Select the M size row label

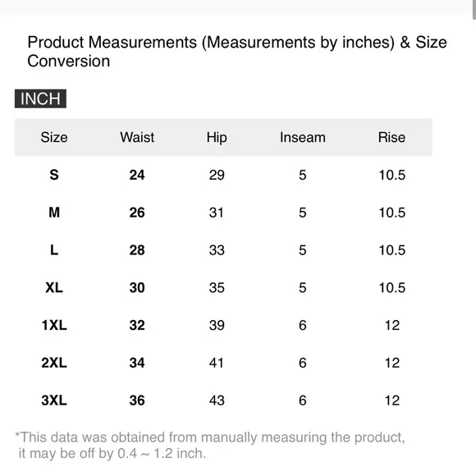(54, 213)
